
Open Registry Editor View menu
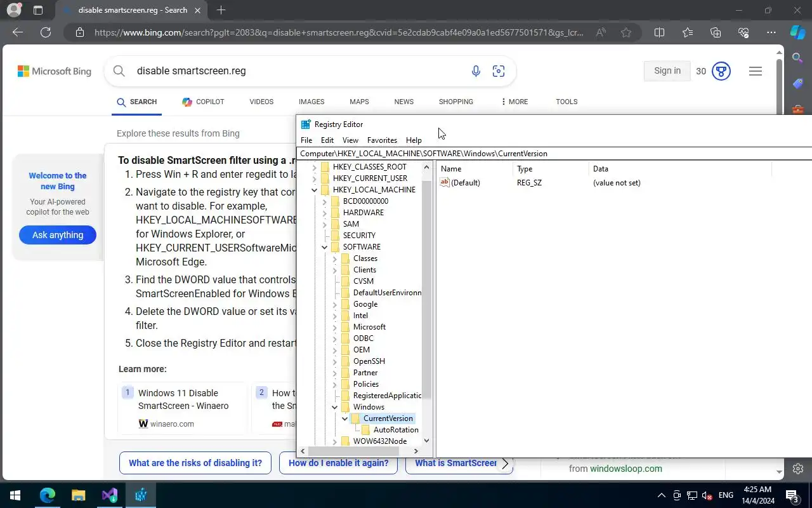[350, 140]
